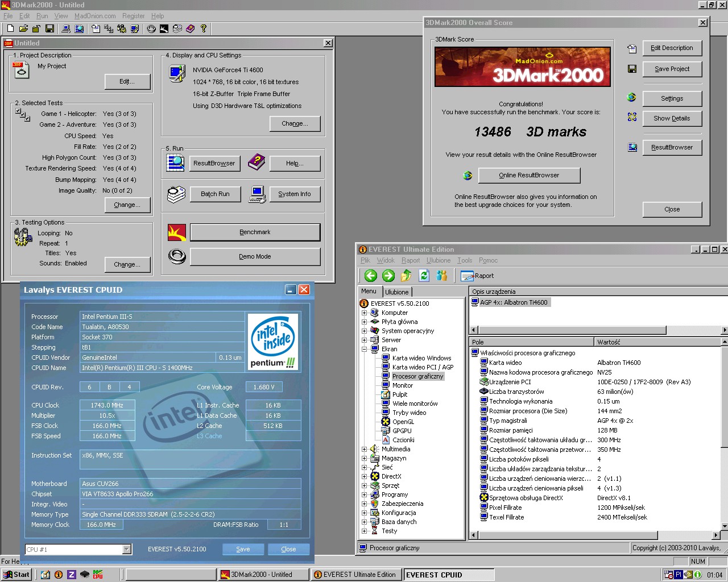Click the Save button in EVEREST CPUID
This screenshot has width=728, height=582.
point(243,549)
